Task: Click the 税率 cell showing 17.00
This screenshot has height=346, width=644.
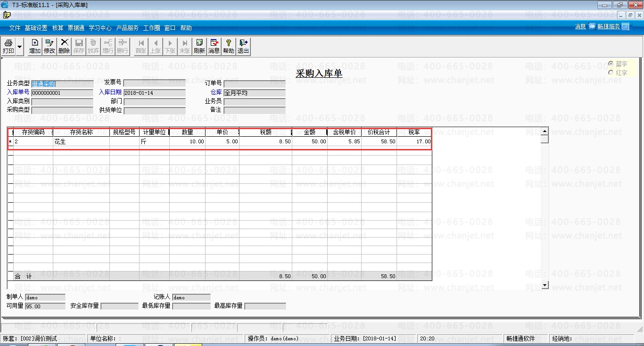Action: point(414,141)
